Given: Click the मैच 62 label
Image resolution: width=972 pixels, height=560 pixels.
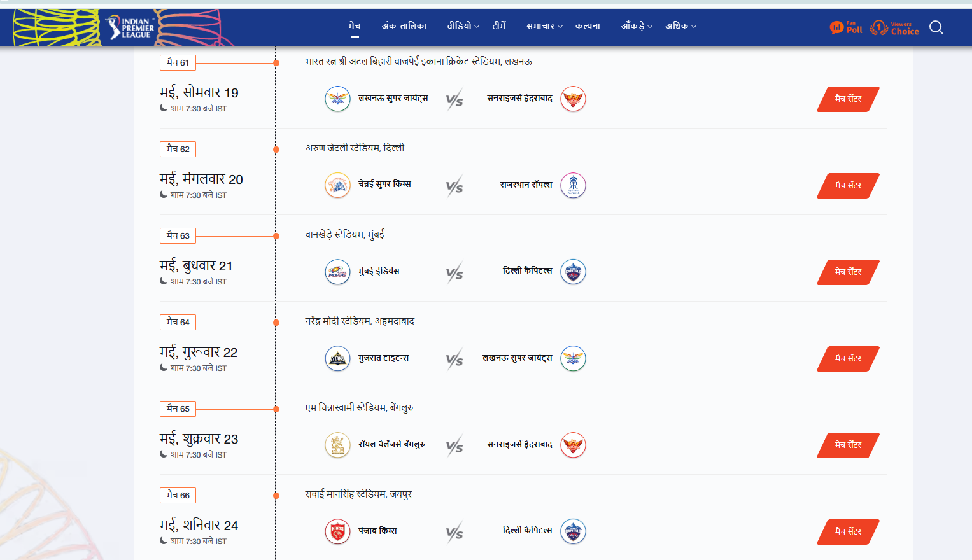Looking at the screenshot, I should [178, 149].
